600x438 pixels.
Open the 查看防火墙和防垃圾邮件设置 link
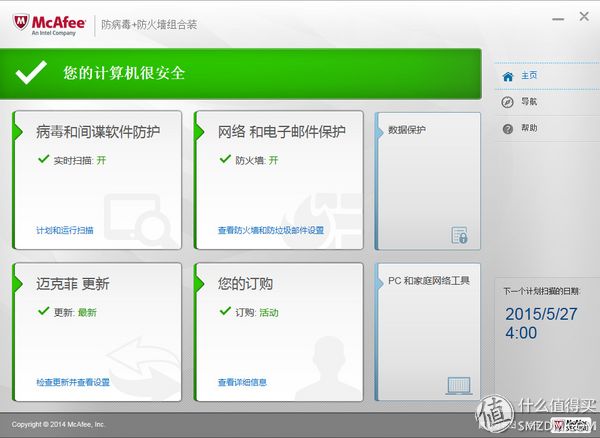click(271, 230)
